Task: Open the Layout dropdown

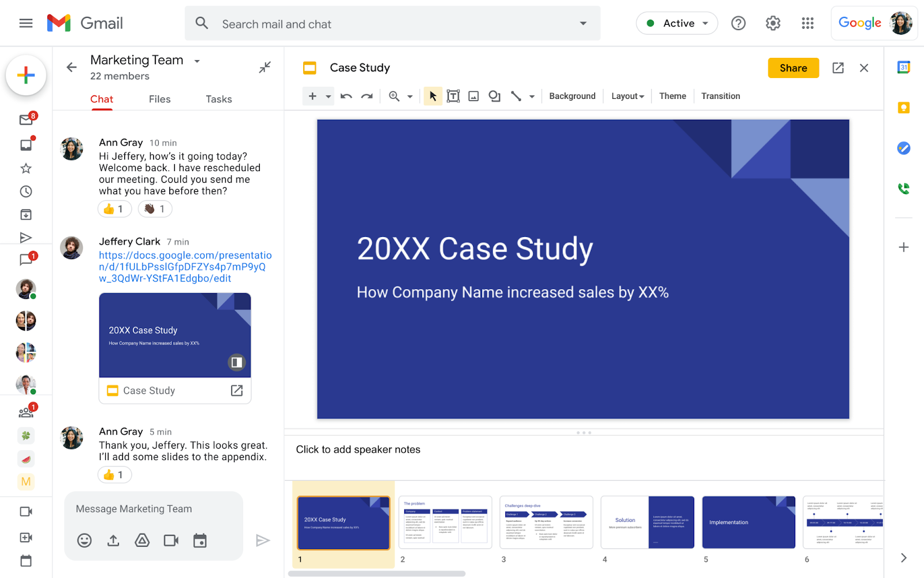Action: 627,96
